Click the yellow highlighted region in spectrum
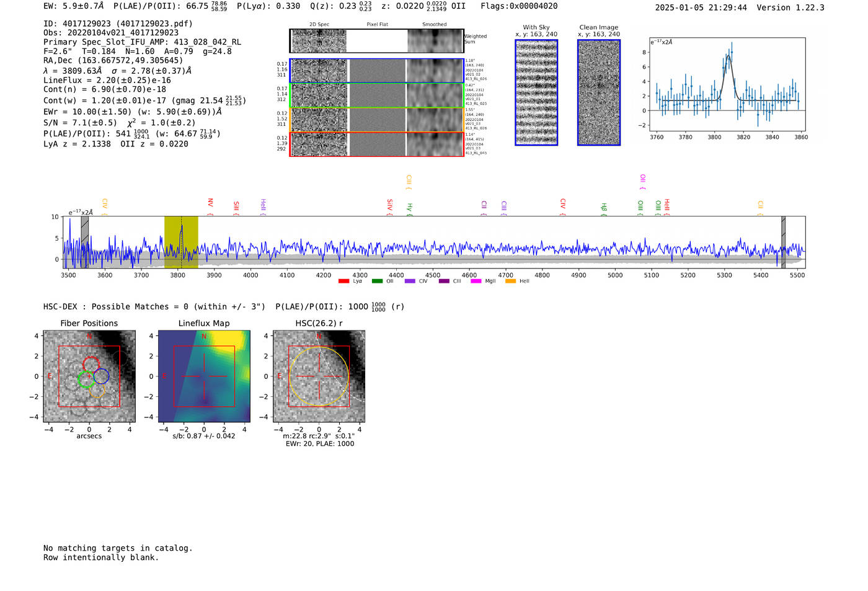Viewport: 868px width, 591px height. (181, 242)
